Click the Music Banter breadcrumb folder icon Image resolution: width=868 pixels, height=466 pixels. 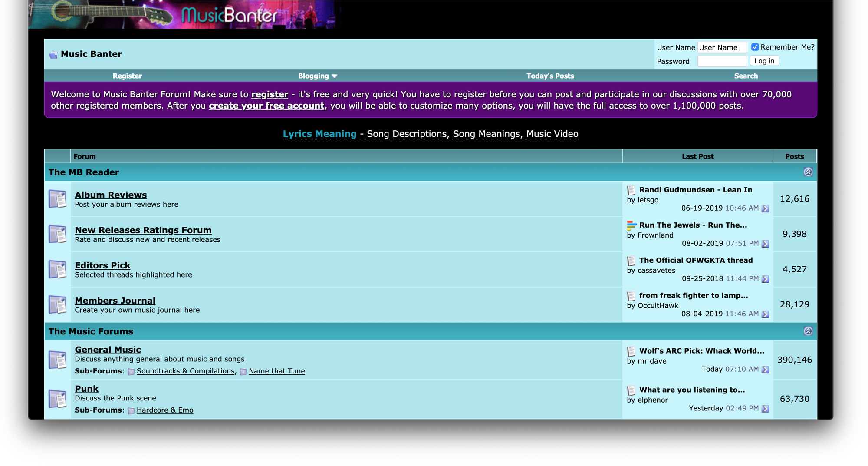(53, 55)
